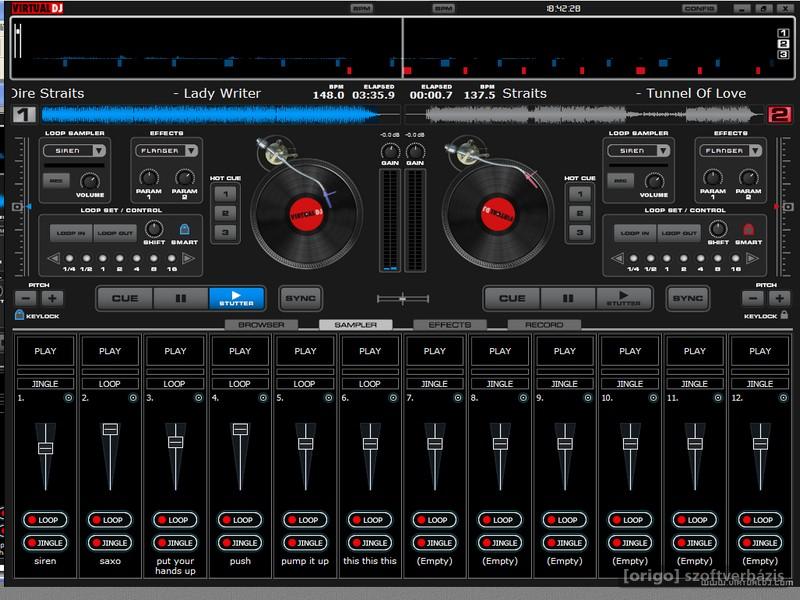Viewport: 800px width, 600px height.
Task: Select JINGLE mode for the saxo sample
Action: pos(110,543)
